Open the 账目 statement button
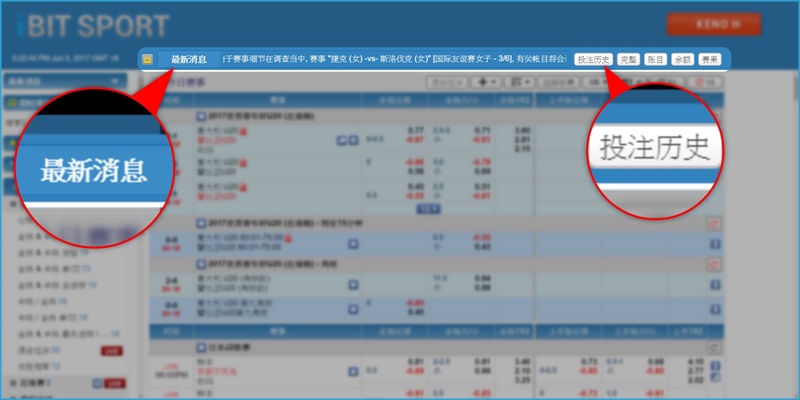This screenshot has width=800, height=400. 655,60
